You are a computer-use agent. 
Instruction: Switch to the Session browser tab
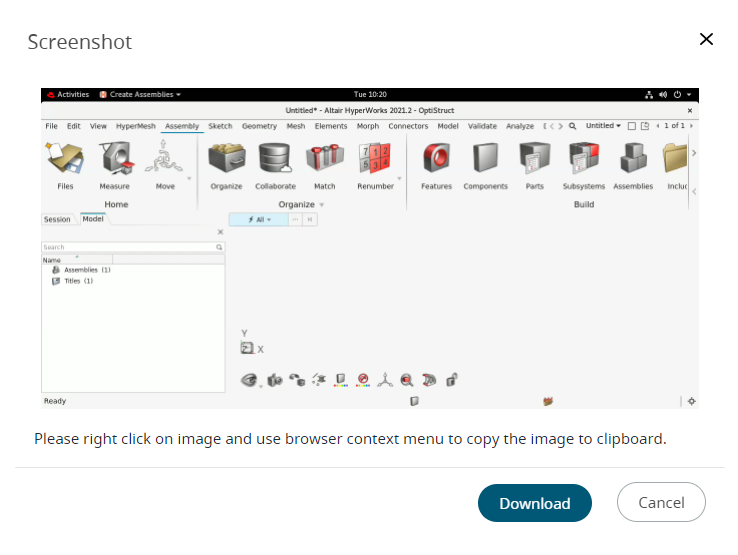(57, 219)
